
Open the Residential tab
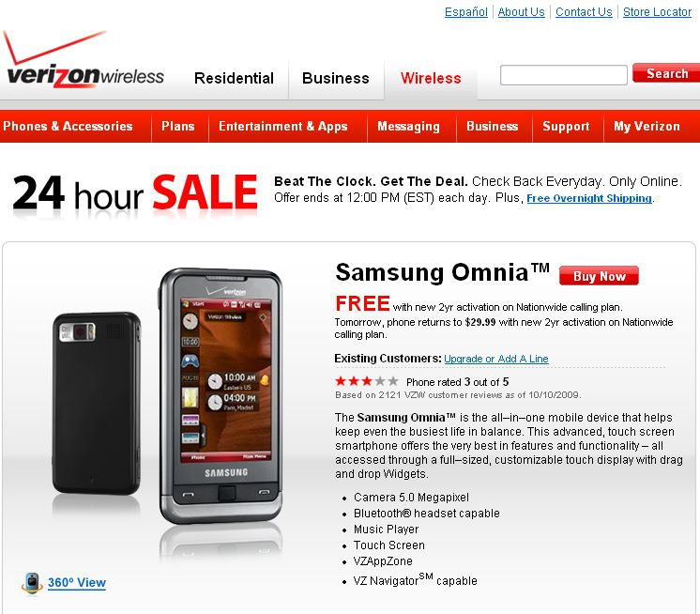234,78
